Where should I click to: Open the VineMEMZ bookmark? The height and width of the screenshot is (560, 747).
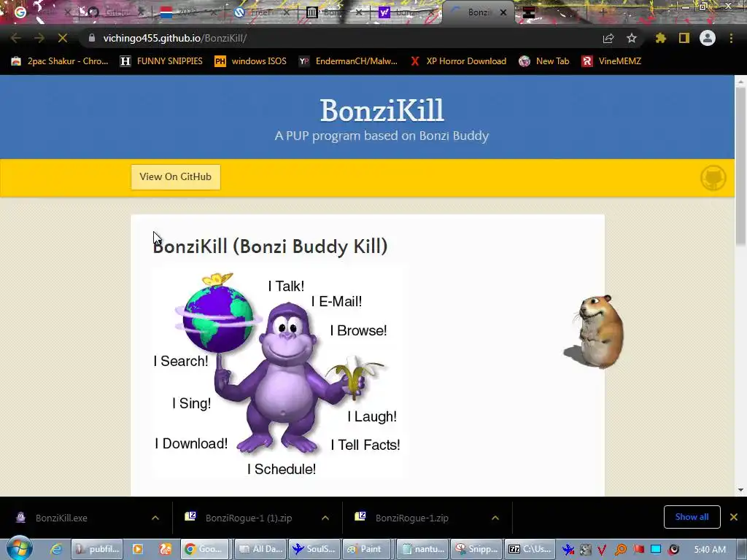[x=612, y=61]
